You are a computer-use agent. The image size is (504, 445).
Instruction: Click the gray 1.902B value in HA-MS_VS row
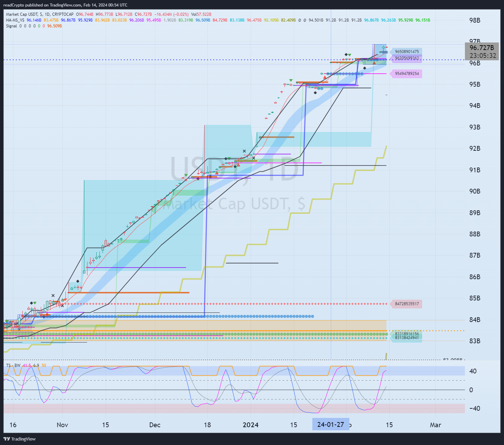pos(170,20)
